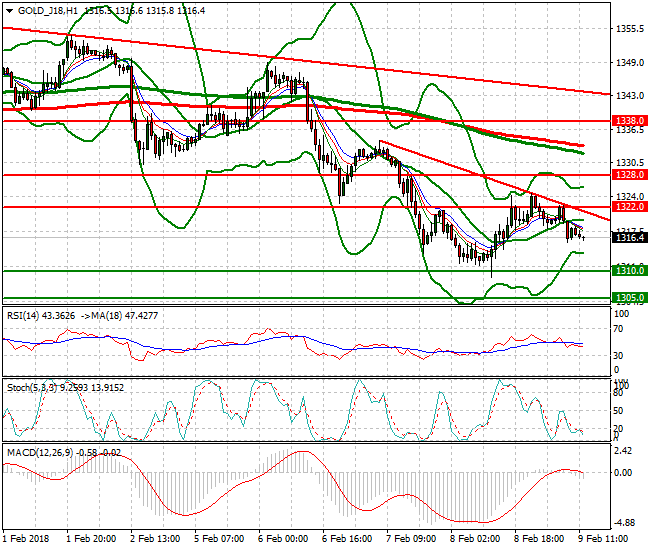Click the MACD 2.42 scale value
The height and width of the screenshot is (550, 650).
point(623,451)
